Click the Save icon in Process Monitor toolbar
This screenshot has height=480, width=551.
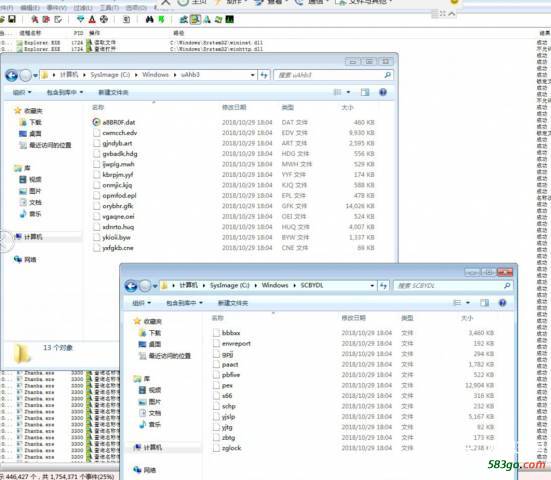pyautogui.click(x=12, y=19)
